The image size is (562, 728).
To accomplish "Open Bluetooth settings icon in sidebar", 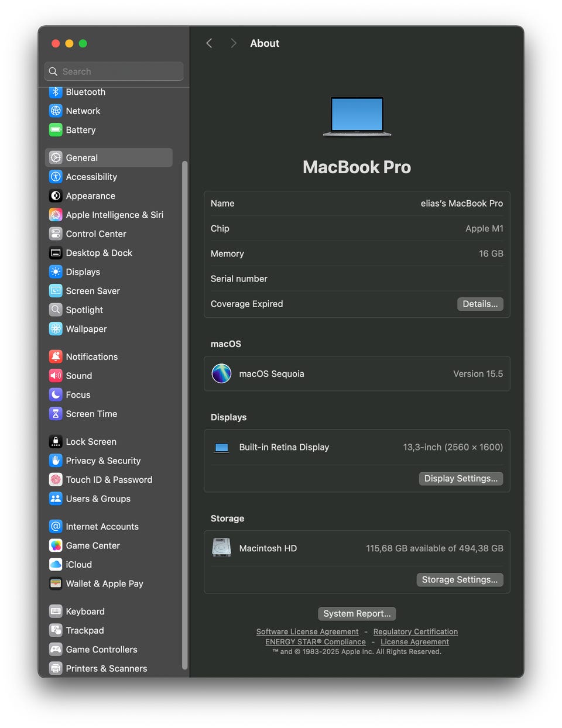I will [56, 92].
